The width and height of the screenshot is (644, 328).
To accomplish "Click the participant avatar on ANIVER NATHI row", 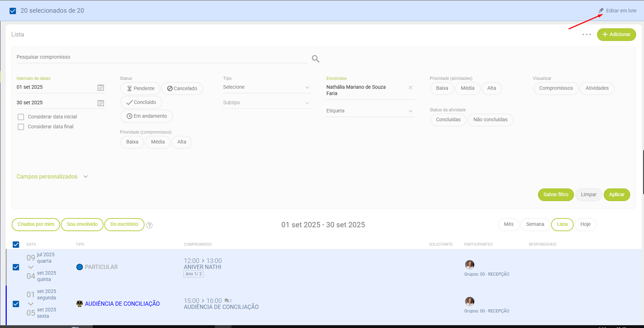I will (469, 265).
